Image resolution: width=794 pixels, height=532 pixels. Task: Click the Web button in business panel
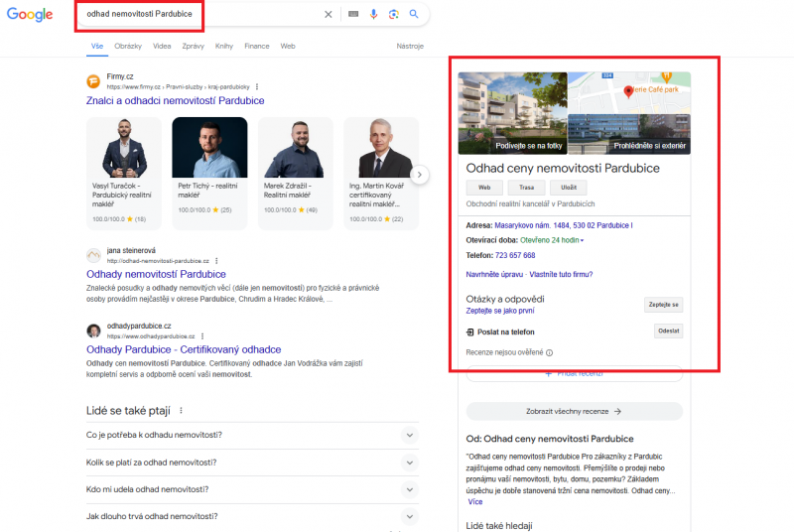coord(484,188)
